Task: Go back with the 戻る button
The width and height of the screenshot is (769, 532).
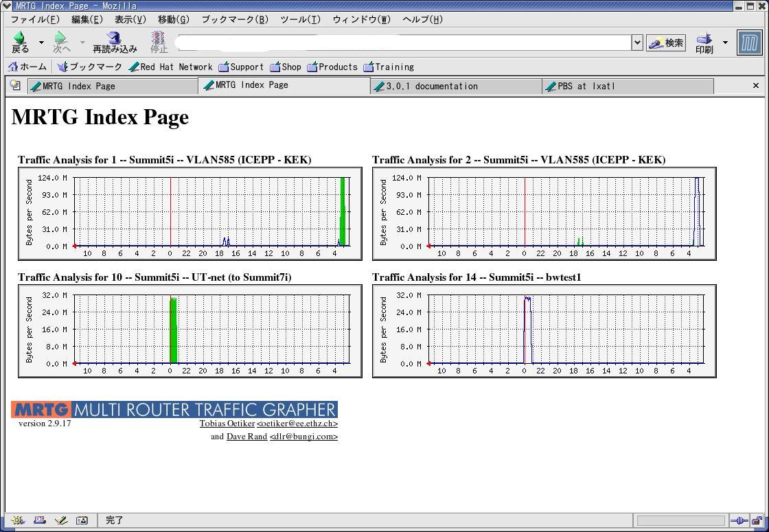Action: tap(21, 43)
